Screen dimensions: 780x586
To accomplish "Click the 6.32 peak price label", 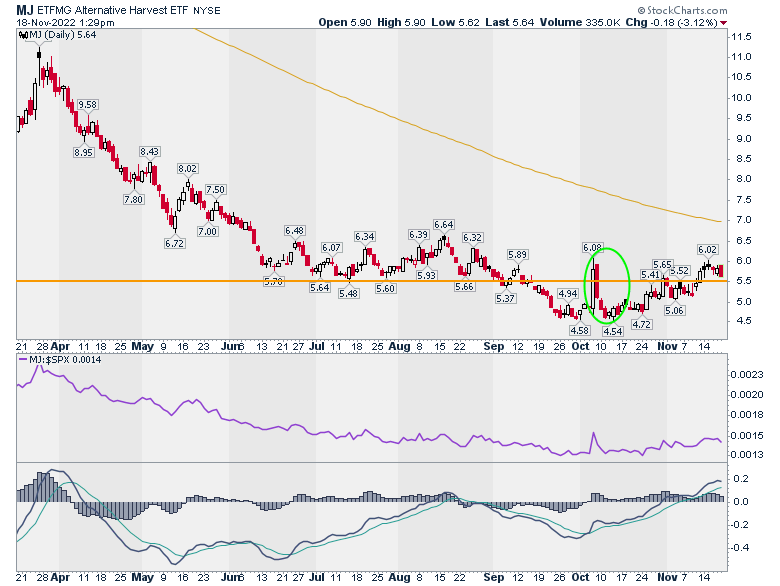I will pos(473,237).
